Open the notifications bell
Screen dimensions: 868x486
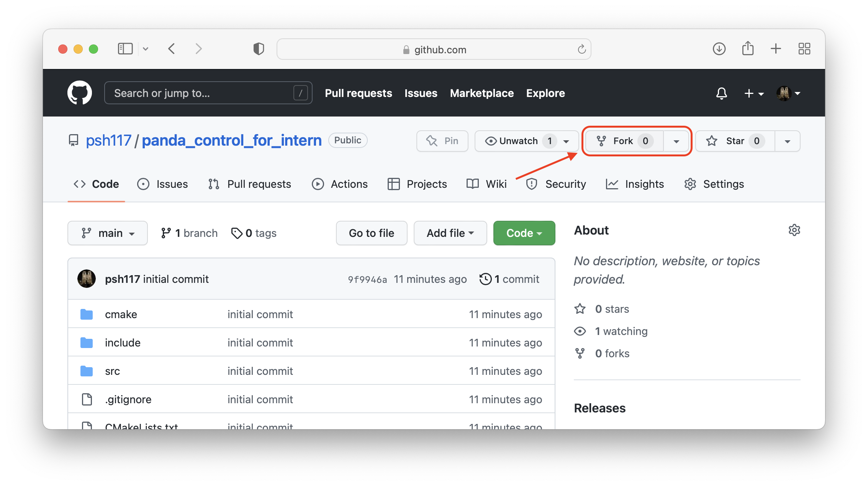click(x=721, y=93)
